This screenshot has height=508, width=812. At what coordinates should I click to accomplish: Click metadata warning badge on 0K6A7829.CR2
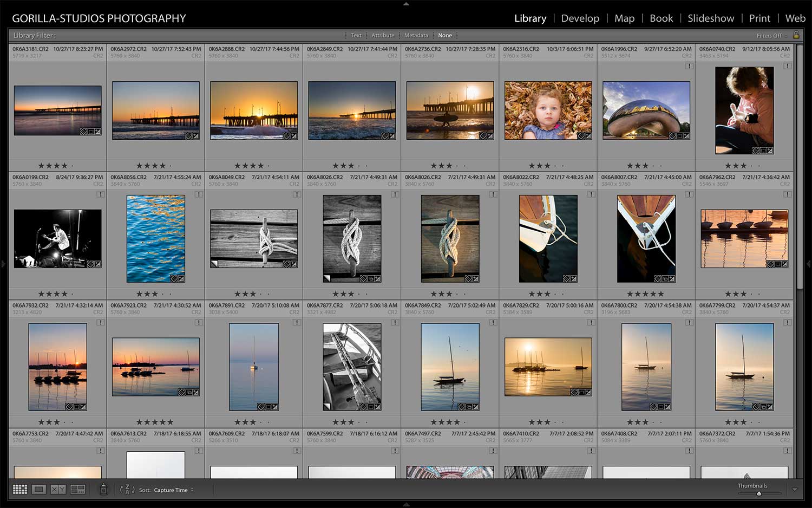click(591, 323)
